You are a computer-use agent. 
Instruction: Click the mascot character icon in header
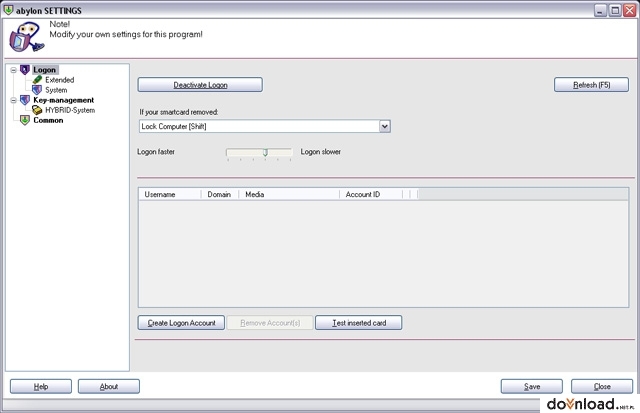click(x=27, y=37)
